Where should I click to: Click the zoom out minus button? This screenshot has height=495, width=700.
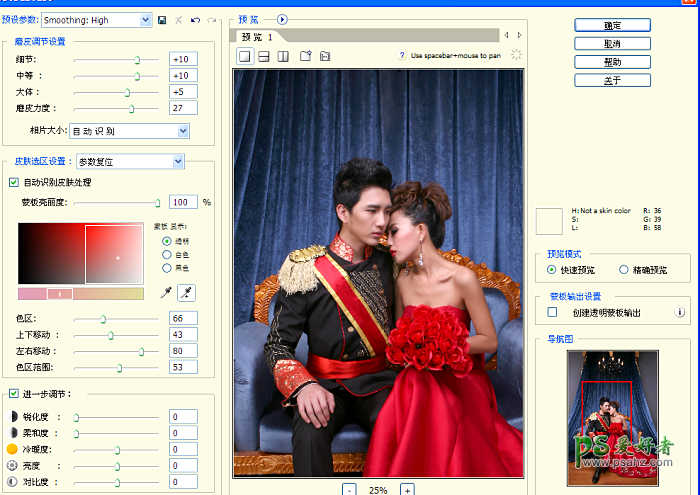pyautogui.click(x=350, y=489)
